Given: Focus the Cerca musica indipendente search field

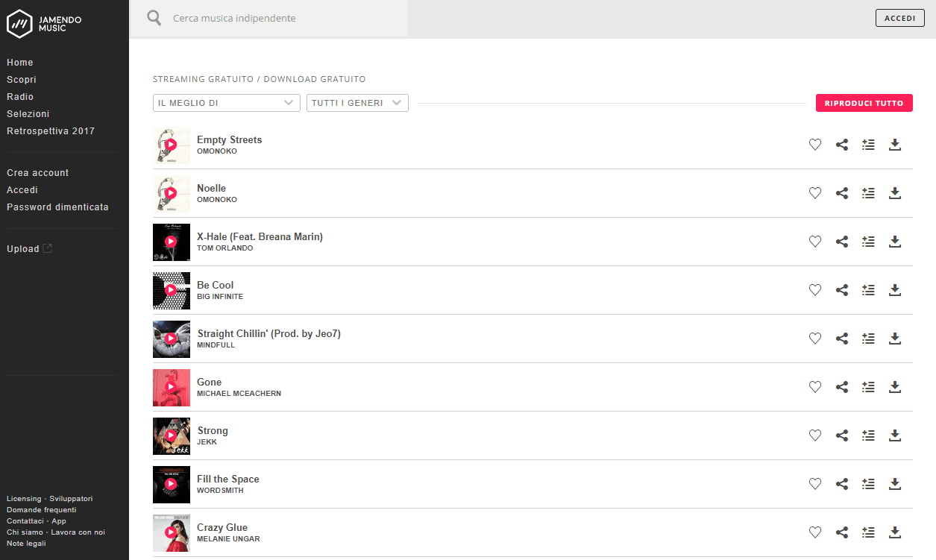Looking at the screenshot, I should pyautogui.click(x=283, y=18).
